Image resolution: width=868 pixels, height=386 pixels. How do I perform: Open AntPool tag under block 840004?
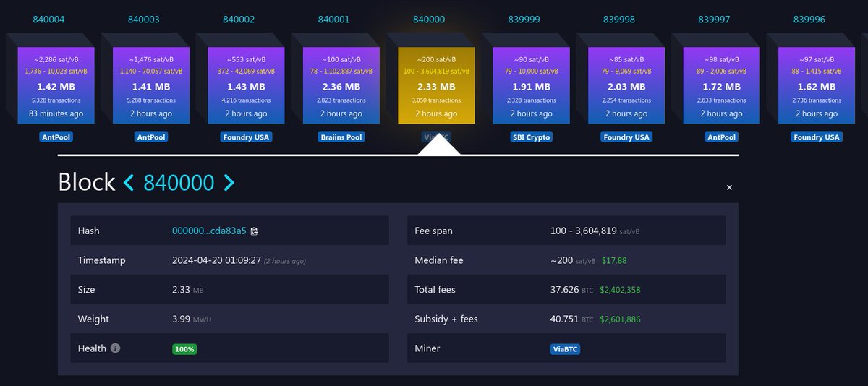pyautogui.click(x=56, y=137)
